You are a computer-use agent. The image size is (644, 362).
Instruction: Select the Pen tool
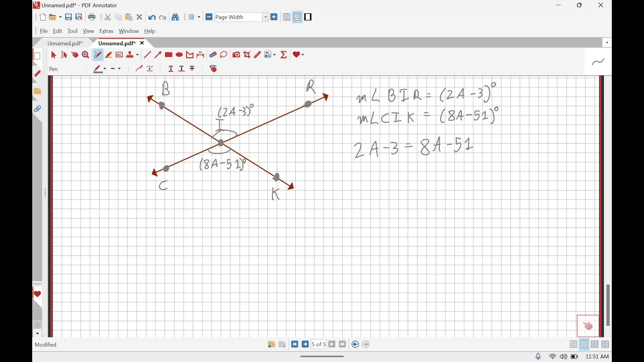tap(98, 55)
